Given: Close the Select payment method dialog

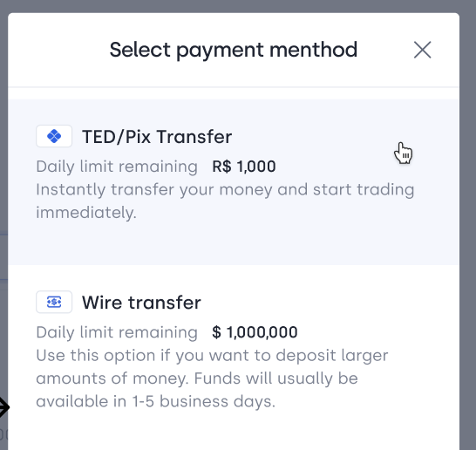Looking at the screenshot, I should [422, 50].
